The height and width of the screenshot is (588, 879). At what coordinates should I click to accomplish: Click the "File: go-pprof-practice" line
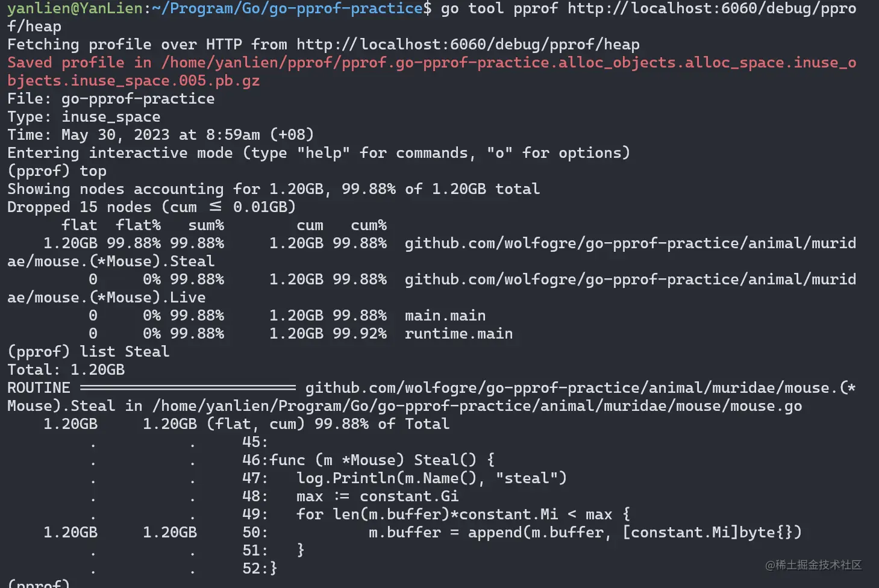click(111, 99)
